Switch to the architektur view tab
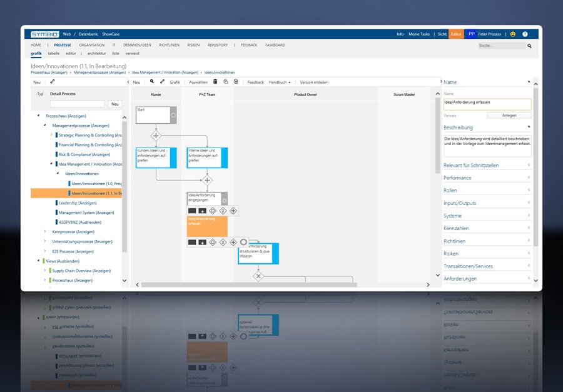The width and height of the screenshot is (563, 392). point(96,54)
